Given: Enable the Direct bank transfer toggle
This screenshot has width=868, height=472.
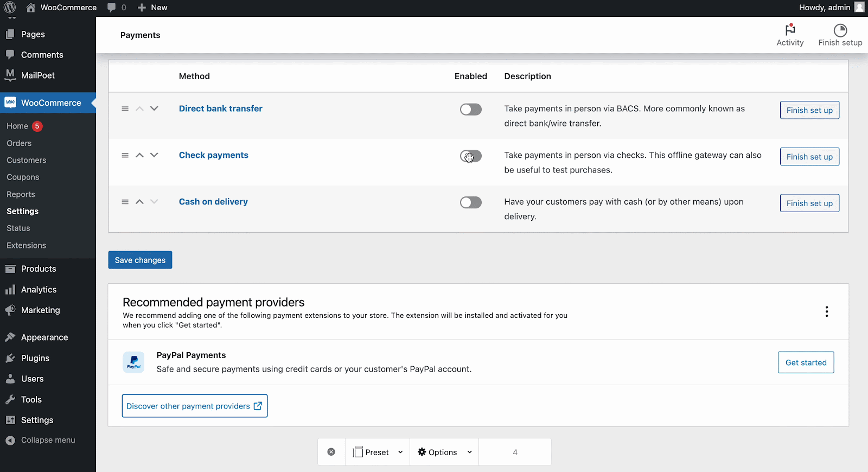Looking at the screenshot, I should tap(471, 110).
